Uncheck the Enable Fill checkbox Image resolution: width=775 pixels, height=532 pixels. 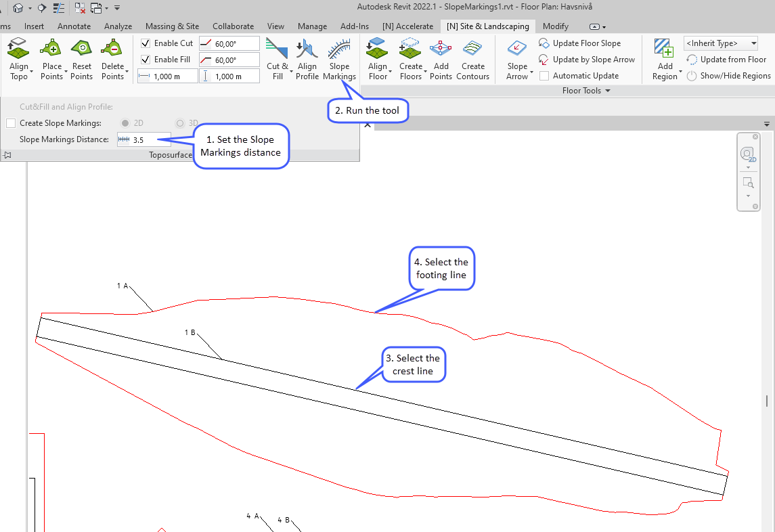(x=146, y=60)
